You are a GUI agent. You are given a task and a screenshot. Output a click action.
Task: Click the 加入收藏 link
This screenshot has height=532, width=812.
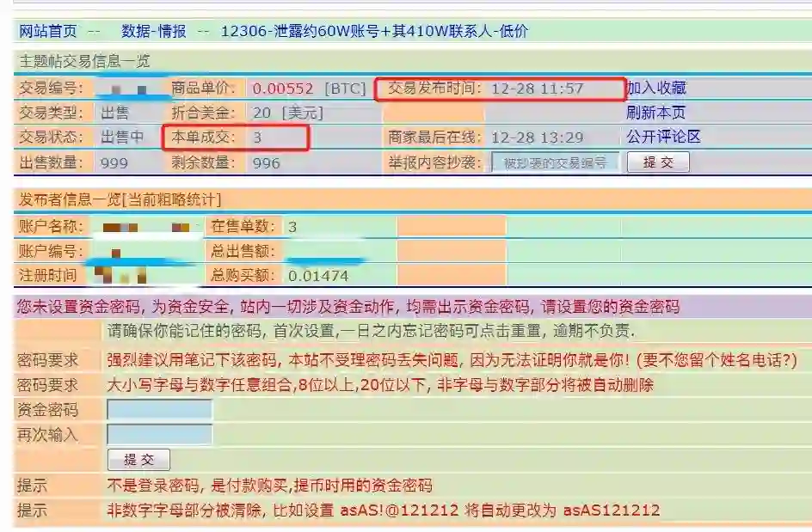pos(656,88)
